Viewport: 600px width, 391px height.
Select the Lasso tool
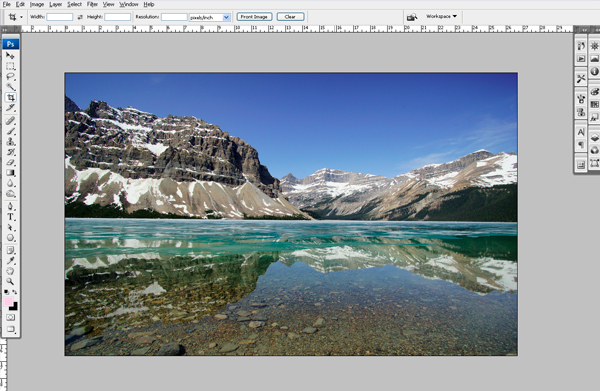point(10,77)
